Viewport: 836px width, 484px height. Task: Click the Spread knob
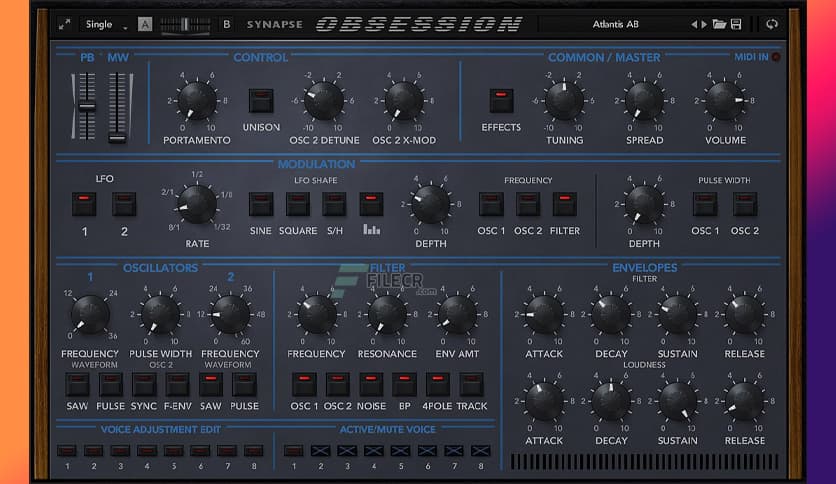[x=644, y=100]
